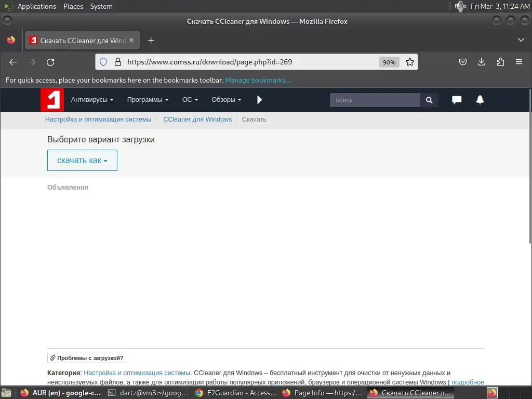Viewport: 532px width, 399px height.
Task: Click the Скачать breadcrumb text
Action: [x=254, y=119]
